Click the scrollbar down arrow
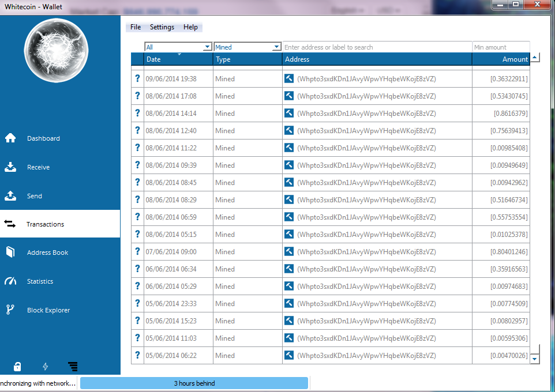 534,359
